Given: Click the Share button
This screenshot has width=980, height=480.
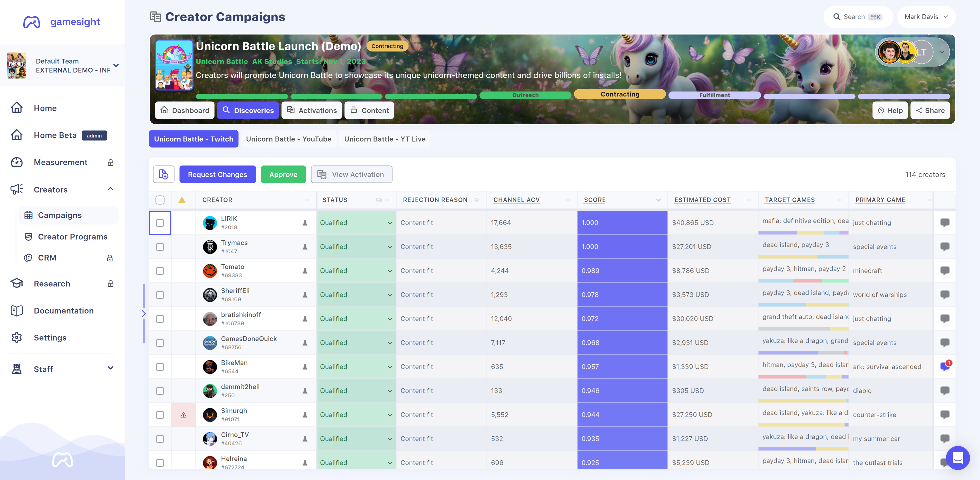Looking at the screenshot, I should pos(930,110).
